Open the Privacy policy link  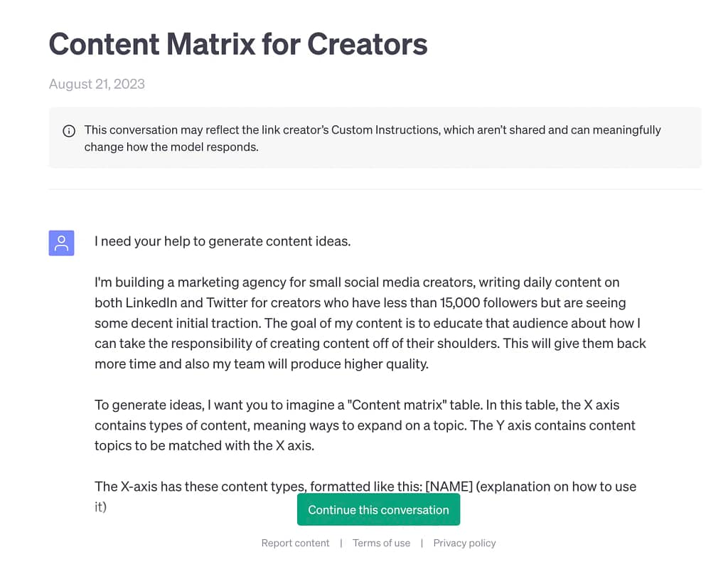[x=464, y=543]
